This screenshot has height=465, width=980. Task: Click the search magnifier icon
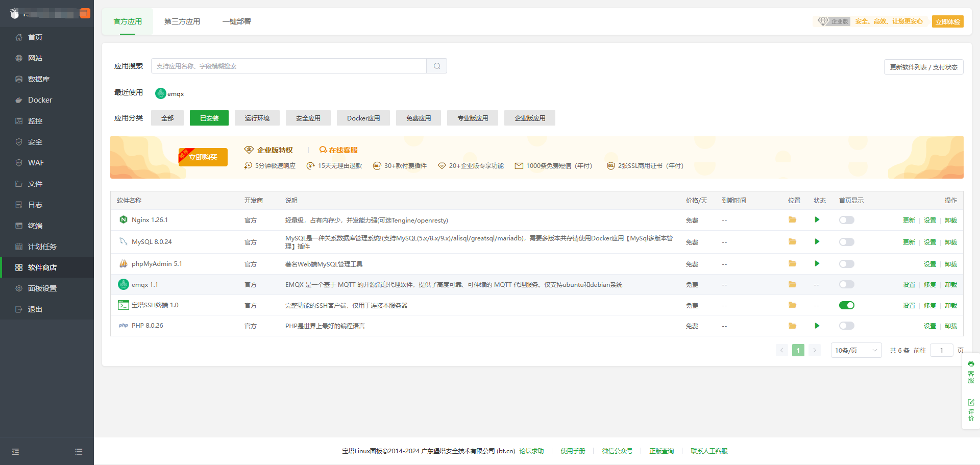click(x=437, y=66)
